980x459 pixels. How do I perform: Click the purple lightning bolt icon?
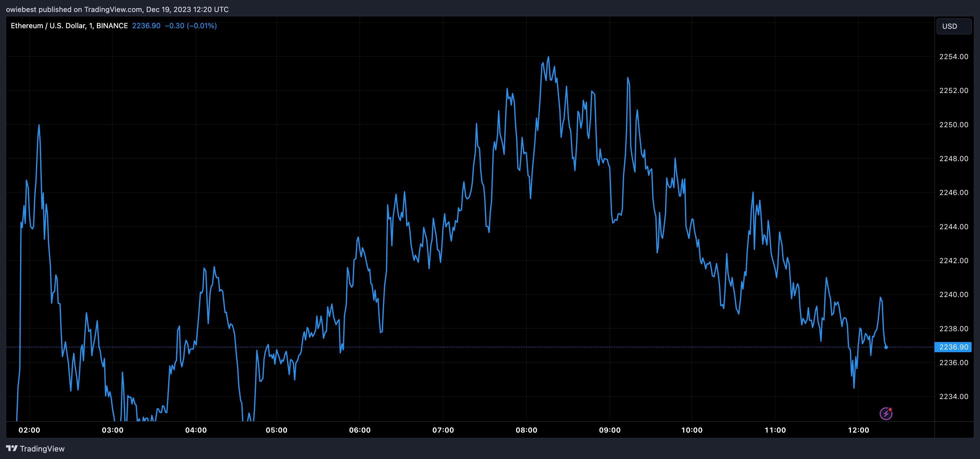(x=886, y=413)
